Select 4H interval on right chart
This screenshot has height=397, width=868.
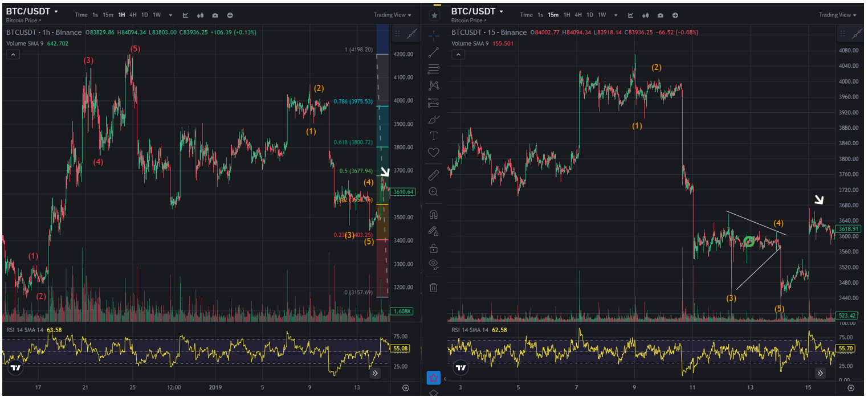pyautogui.click(x=578, y=15)
